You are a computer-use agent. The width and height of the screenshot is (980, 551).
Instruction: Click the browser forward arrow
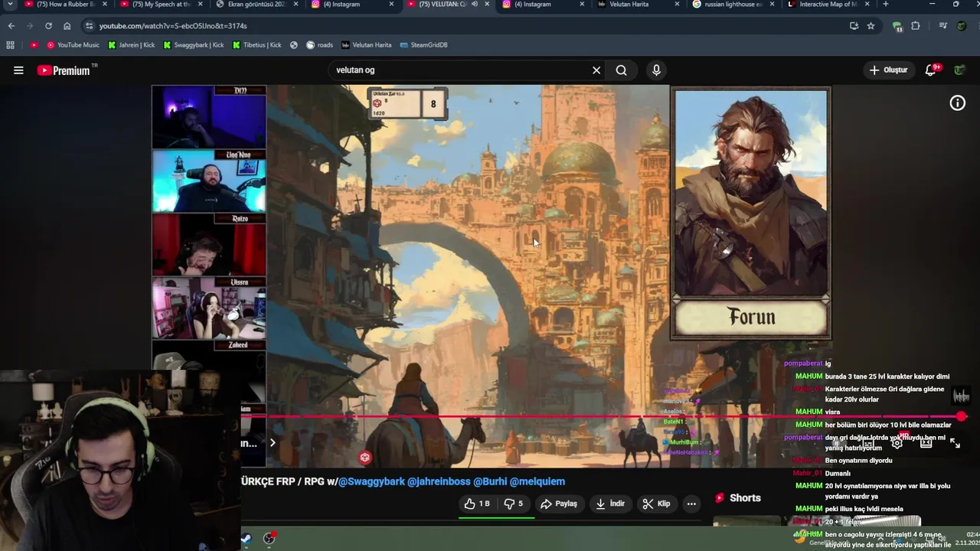(x=30, y=26)
